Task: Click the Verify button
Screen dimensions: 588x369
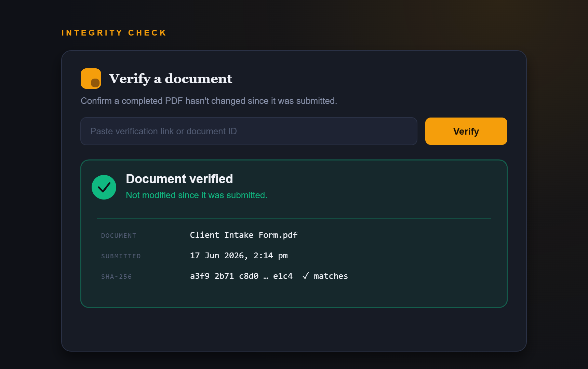Action: [466, 131]
